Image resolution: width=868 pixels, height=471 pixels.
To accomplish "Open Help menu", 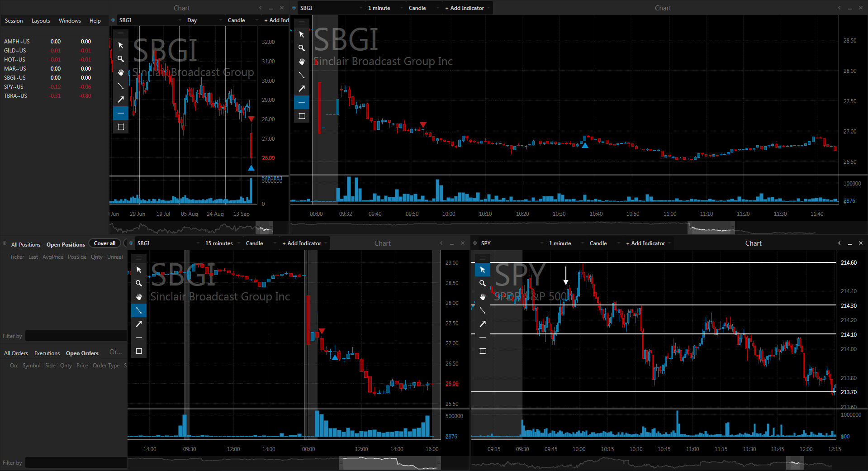I will tap(95, 21).
